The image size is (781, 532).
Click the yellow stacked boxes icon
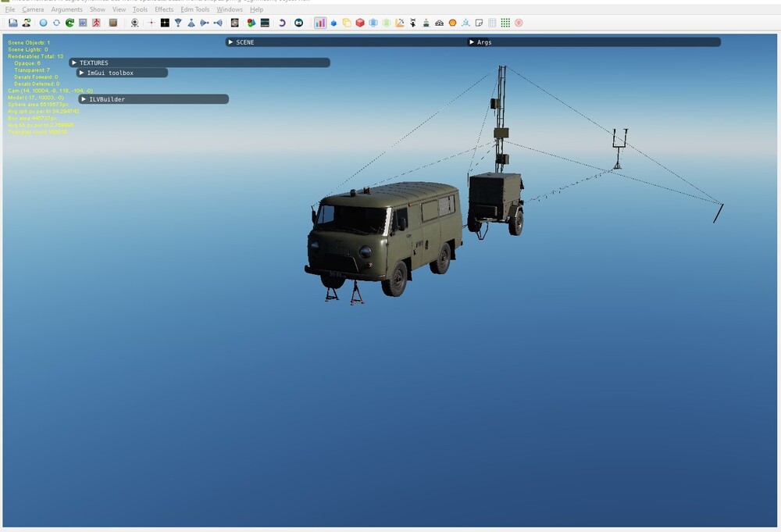tap(347, 23)
